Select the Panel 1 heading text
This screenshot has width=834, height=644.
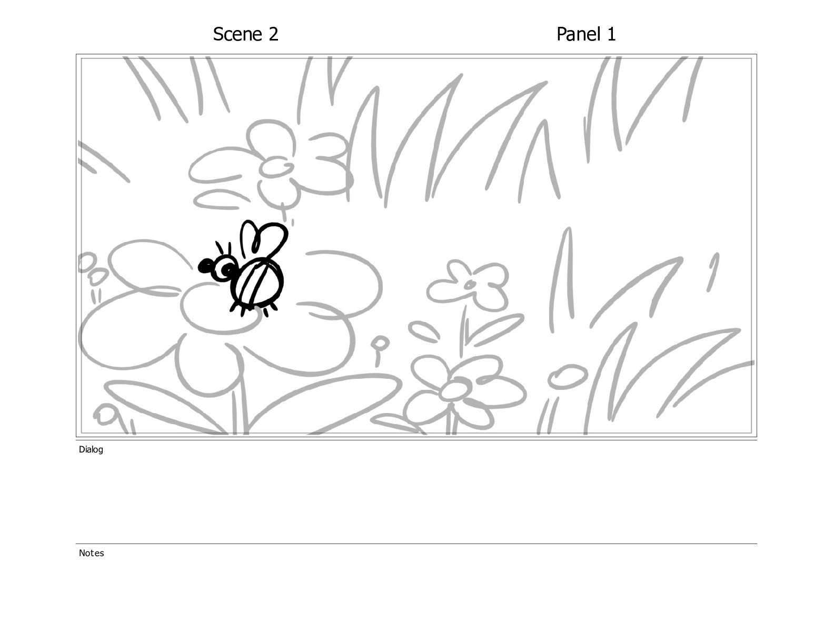click(x=586, y=34)
